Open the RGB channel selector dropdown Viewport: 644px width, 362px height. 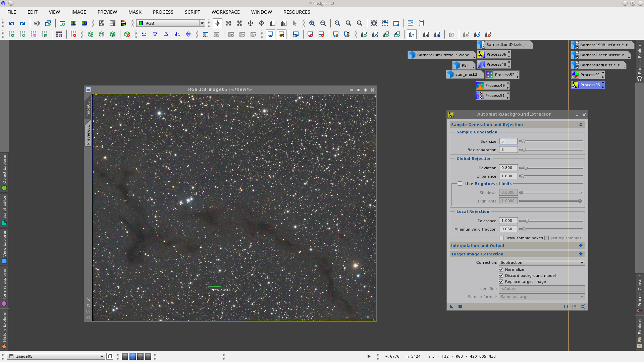point(171,23)
